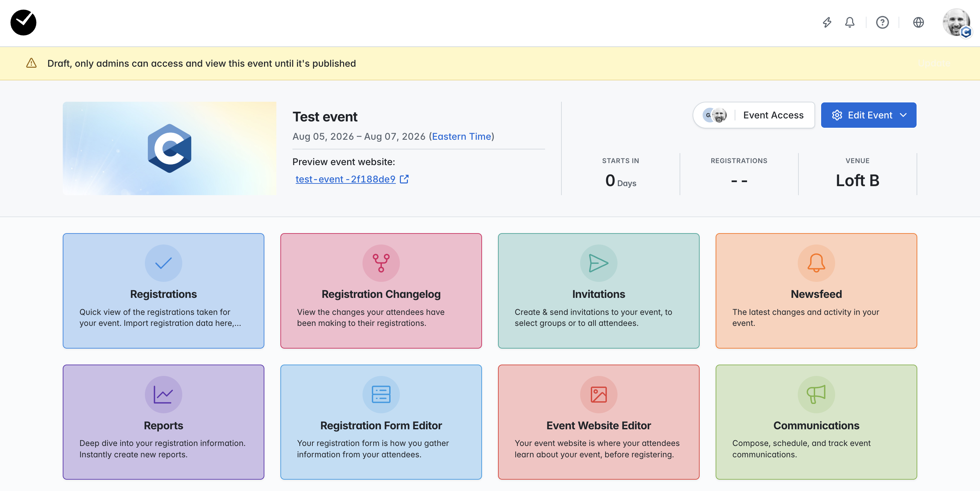Click the 0 Days starts-in value

coord(621,180)
